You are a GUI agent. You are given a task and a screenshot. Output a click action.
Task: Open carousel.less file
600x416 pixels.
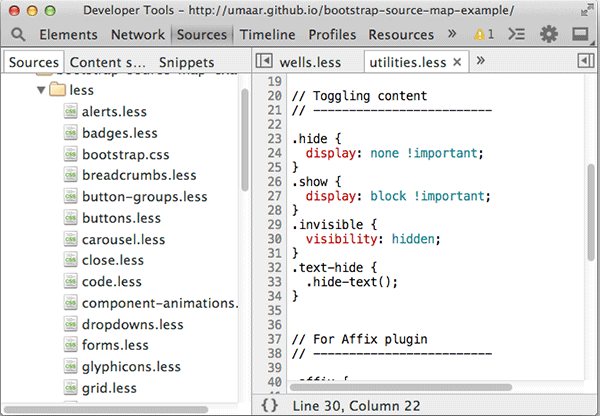point(123,239)
